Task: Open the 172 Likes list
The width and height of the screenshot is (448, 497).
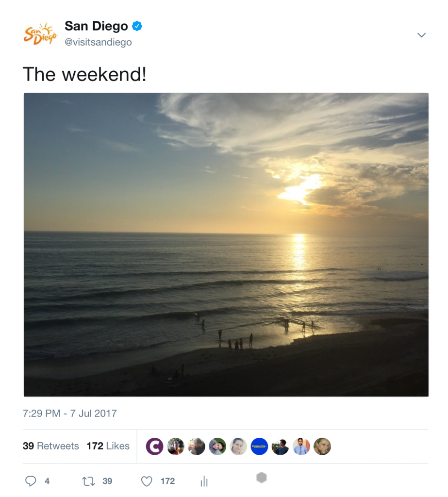Action: [x=108, y=446]
